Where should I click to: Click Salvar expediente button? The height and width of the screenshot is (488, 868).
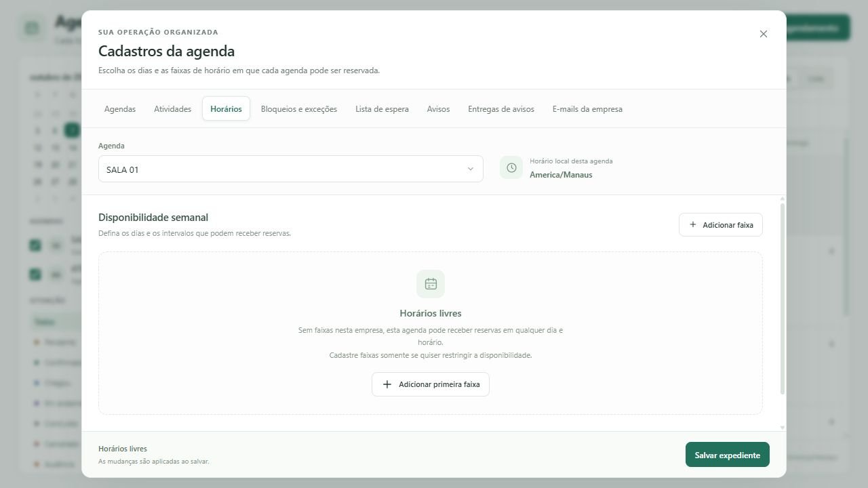(728, 455)
